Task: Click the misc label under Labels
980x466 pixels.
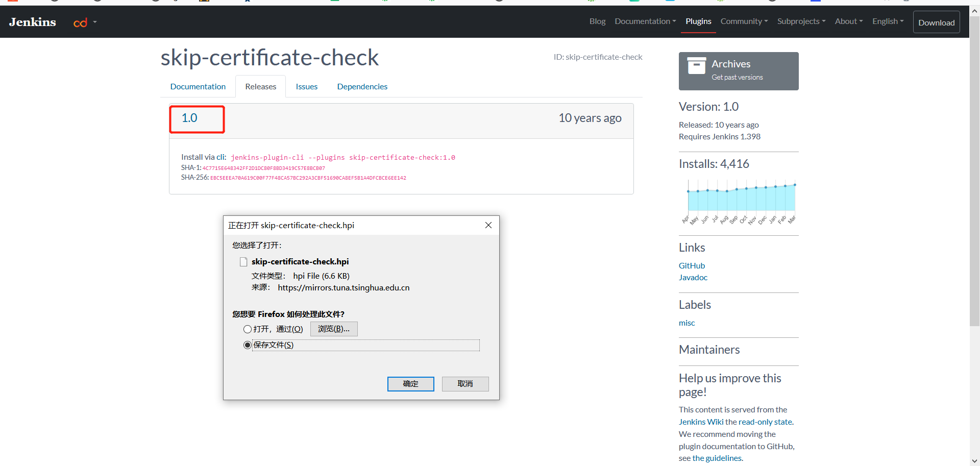Action: pos(686,323)
